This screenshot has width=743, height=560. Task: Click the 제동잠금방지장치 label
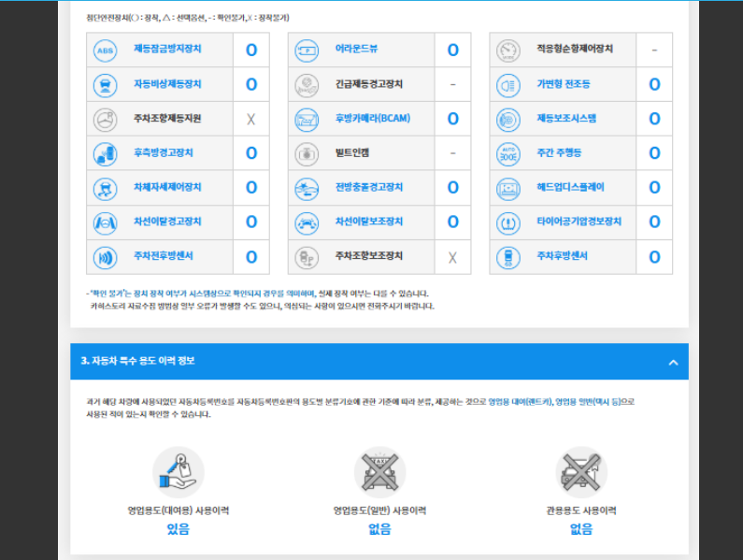click(167, 49)
